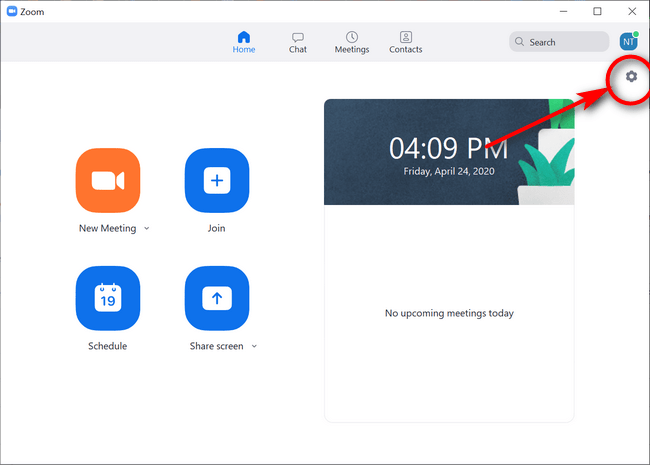Open the Contacts tab
This screenshot has height=465, width=650.
pyautogui.click(x=405, y=42)
